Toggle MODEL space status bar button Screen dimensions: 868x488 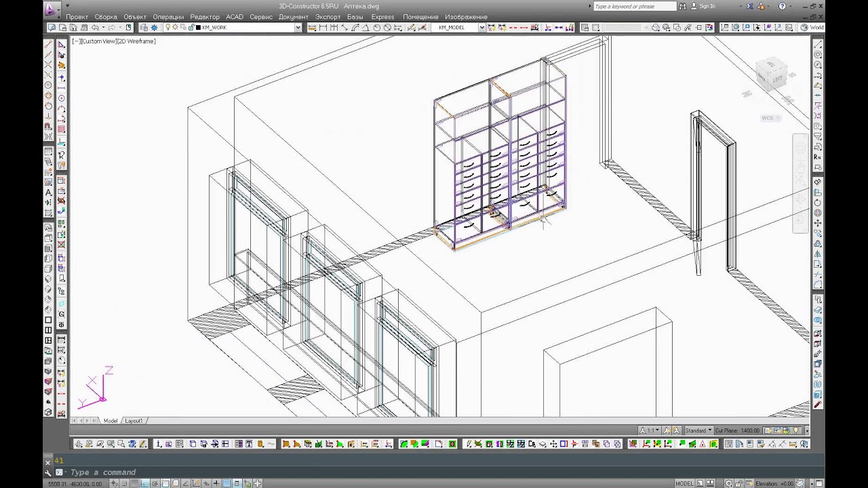[684, 483]
